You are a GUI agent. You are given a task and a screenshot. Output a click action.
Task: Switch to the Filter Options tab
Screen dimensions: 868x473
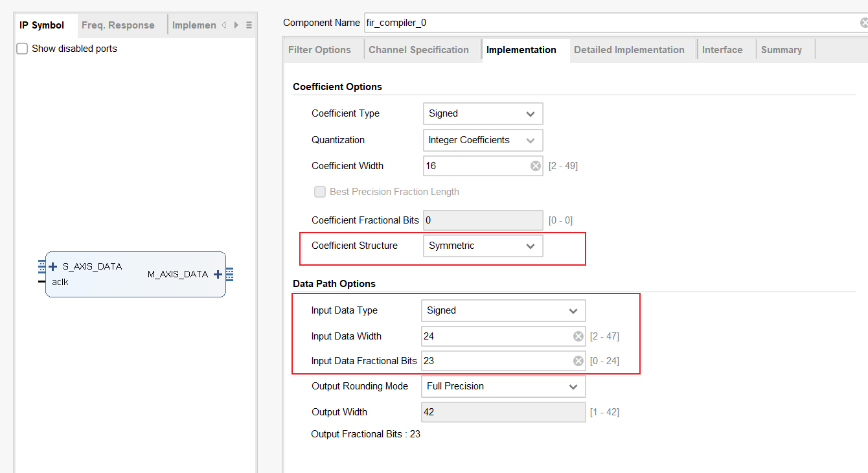coord(319,50)
